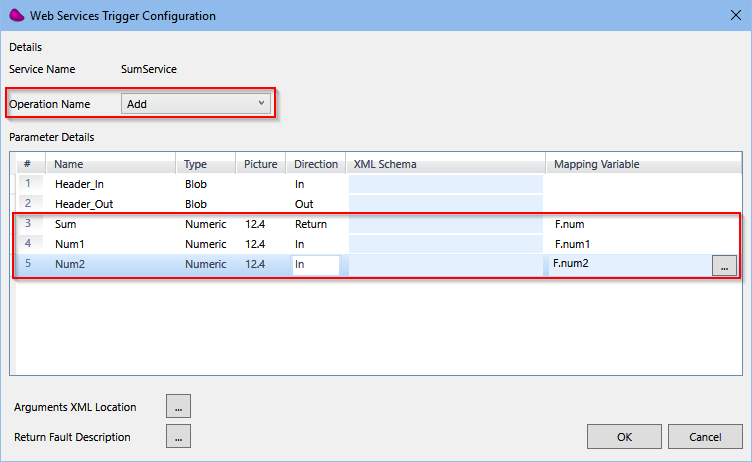The image size is (752, 462).
Task: Click the XML Schema cell for Sum
Action: (x=445, y=224)
